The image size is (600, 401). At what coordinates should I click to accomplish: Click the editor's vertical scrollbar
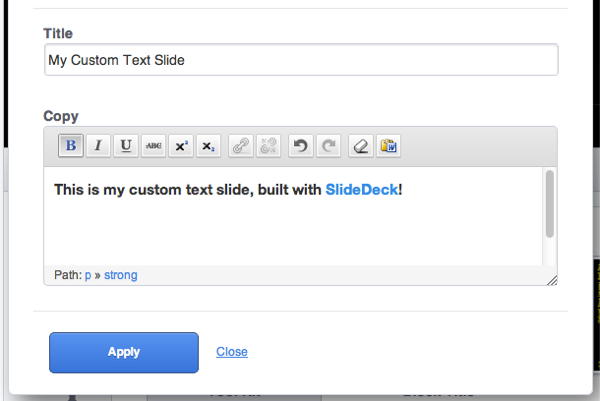click(x=550, y=204)
